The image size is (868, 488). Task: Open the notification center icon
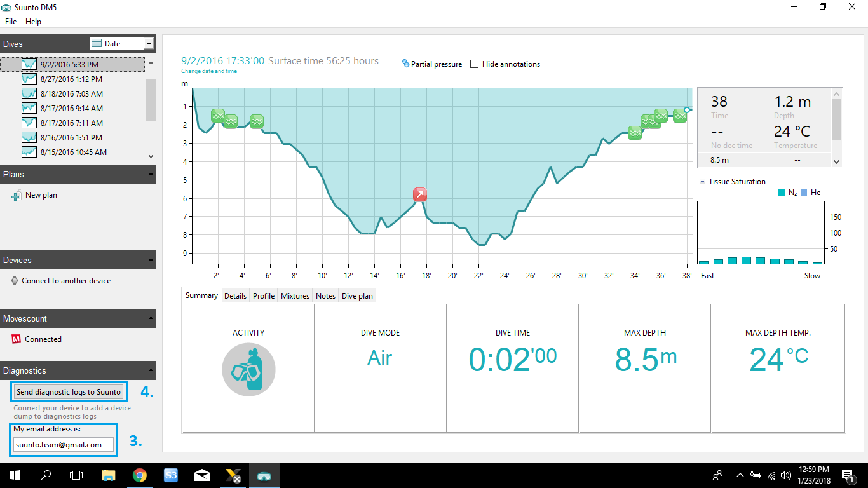pos(847,475)
